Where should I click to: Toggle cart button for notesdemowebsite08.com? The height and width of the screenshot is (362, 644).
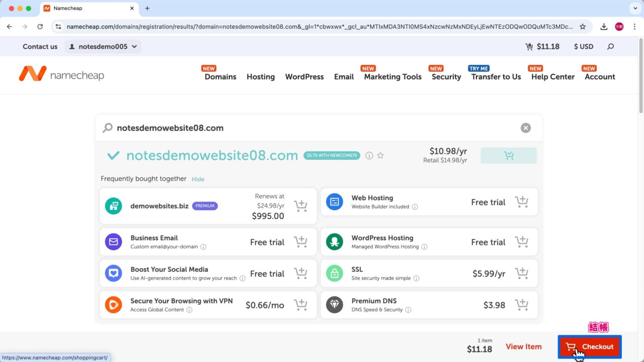508,156
